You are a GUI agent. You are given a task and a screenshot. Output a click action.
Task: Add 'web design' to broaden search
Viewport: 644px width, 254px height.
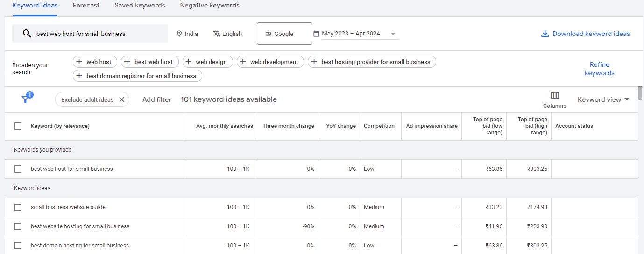pyautogui.click(x=207, y=62)
